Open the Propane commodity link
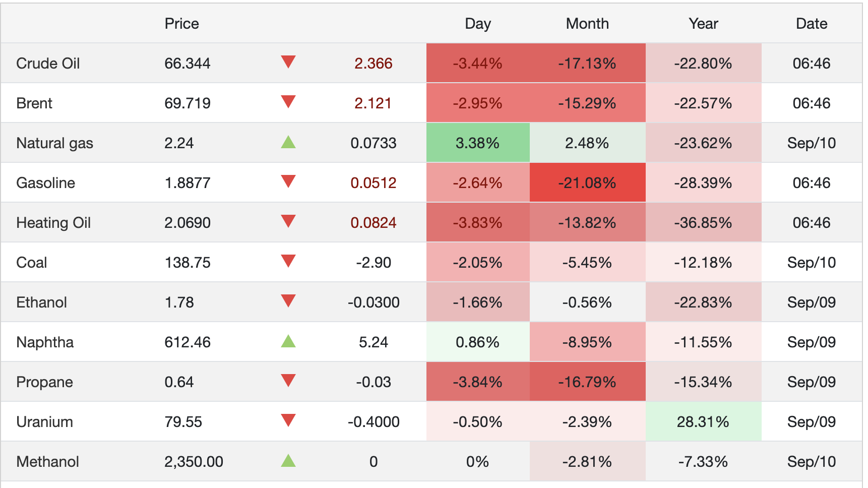This screenshot has width=868, height=488. 44,382
